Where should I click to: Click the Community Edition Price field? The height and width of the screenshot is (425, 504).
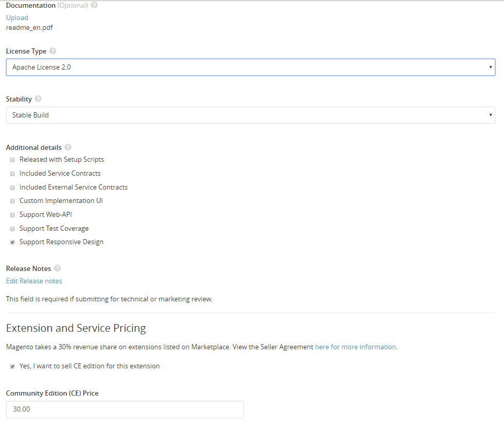click(125, 410)
